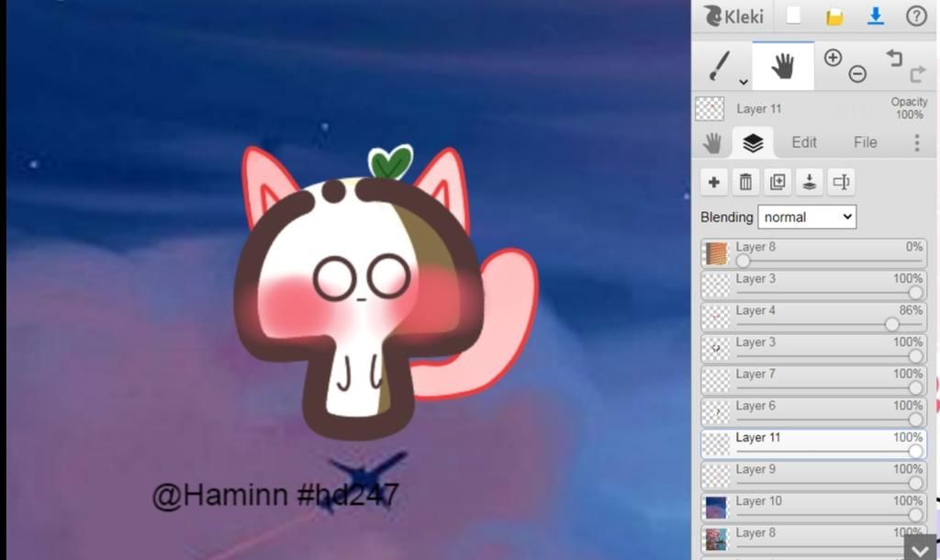Zoom in with the plus magnifier
Viewport: 940px width, 560px height.
833,58
